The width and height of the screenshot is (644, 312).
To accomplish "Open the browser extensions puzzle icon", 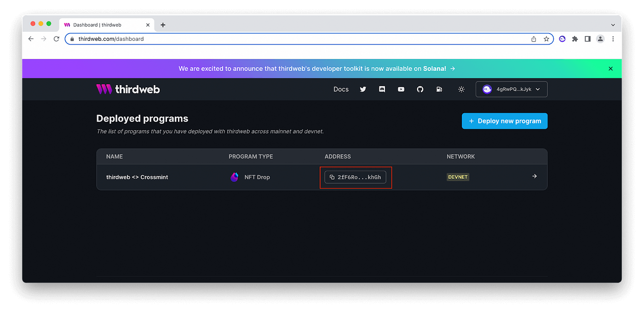I will [x=575, y=39].
